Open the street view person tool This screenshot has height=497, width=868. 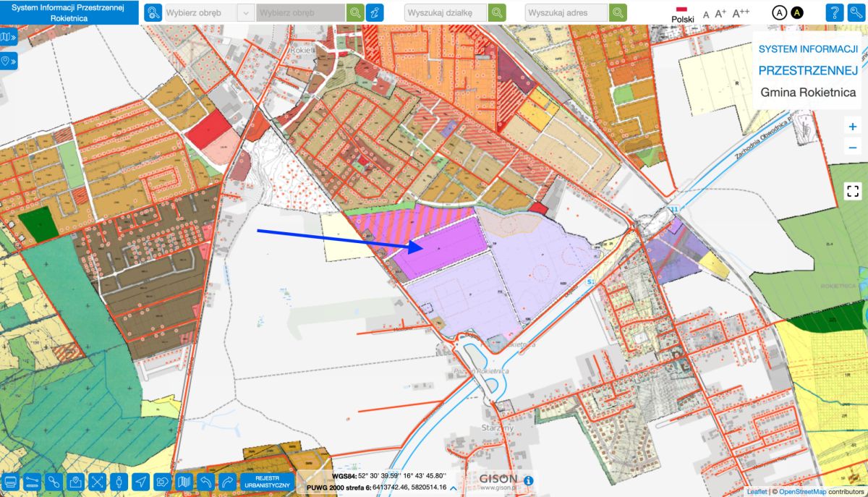point(119,482)
